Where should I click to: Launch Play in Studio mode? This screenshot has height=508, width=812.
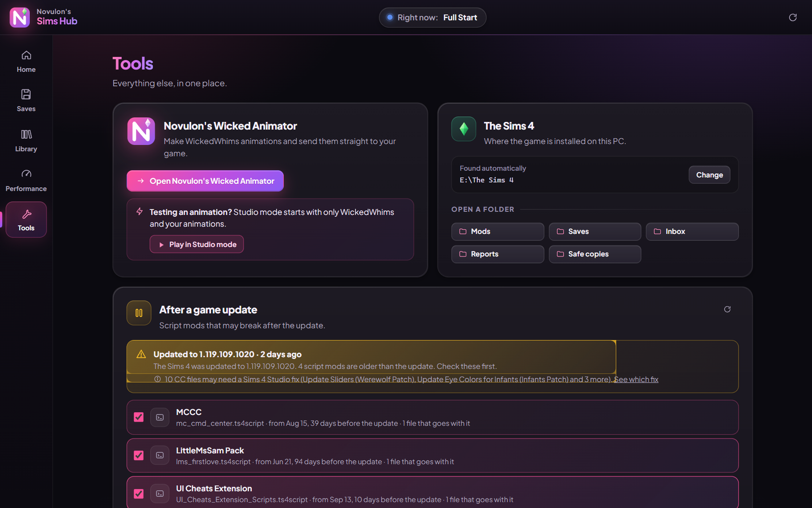tap(197, 244)
